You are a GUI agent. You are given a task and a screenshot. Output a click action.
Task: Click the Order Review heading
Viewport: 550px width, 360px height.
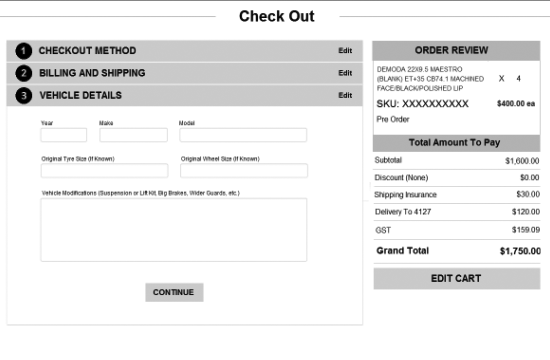click(x=451, y=50)
